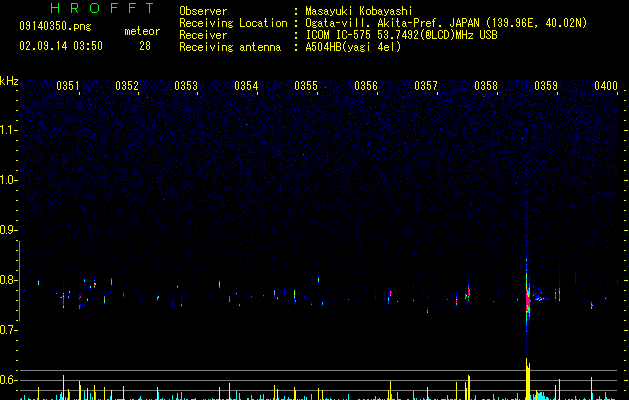Click the 0.7 kHz axis label
Viewport: 629px width, 400px height.
click(x=8, y=330)
